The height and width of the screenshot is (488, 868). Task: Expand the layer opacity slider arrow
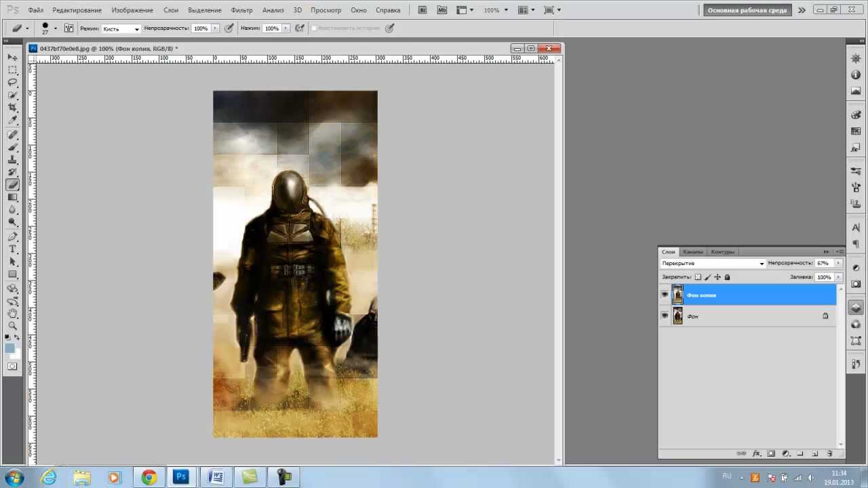point(838,263)
